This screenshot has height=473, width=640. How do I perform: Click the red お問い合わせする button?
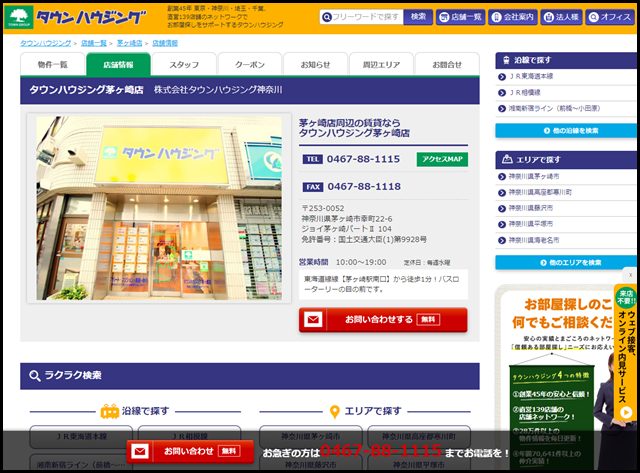pos(383,320)
